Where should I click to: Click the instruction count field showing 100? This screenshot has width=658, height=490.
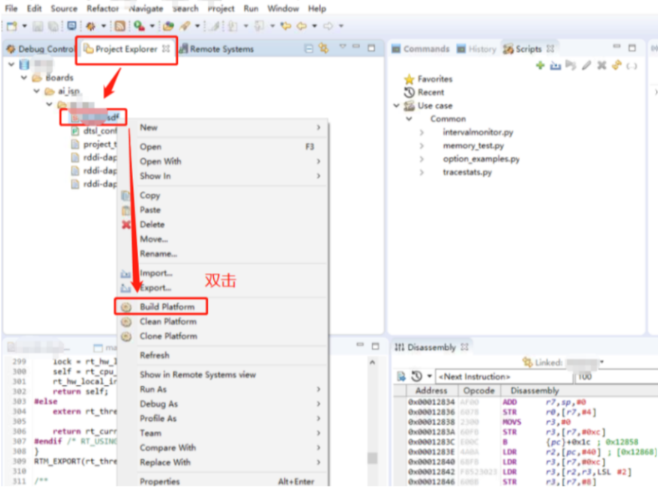coord(612,376)
